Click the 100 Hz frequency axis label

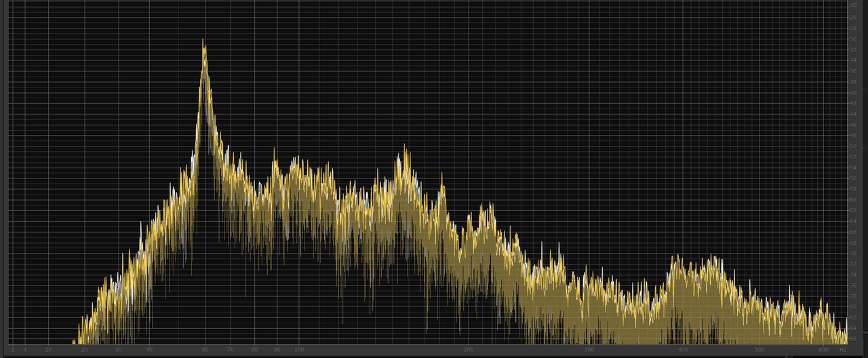tap(299, 350)
